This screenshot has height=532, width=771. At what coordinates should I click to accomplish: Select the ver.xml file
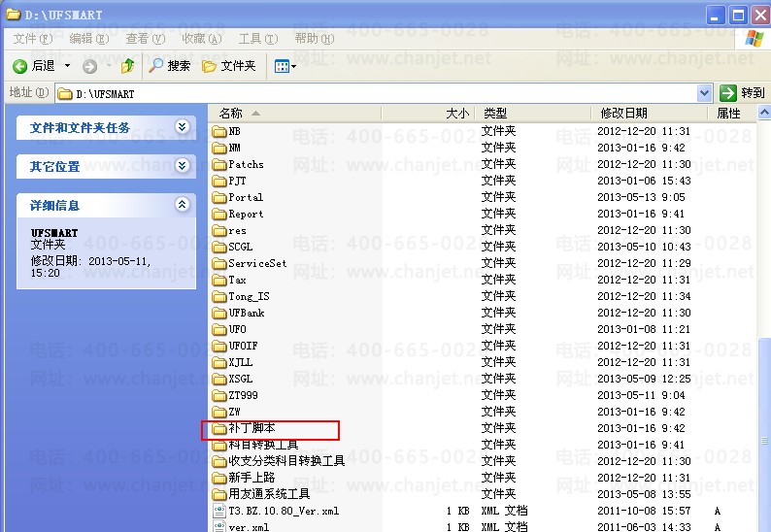tap(249, 526)
